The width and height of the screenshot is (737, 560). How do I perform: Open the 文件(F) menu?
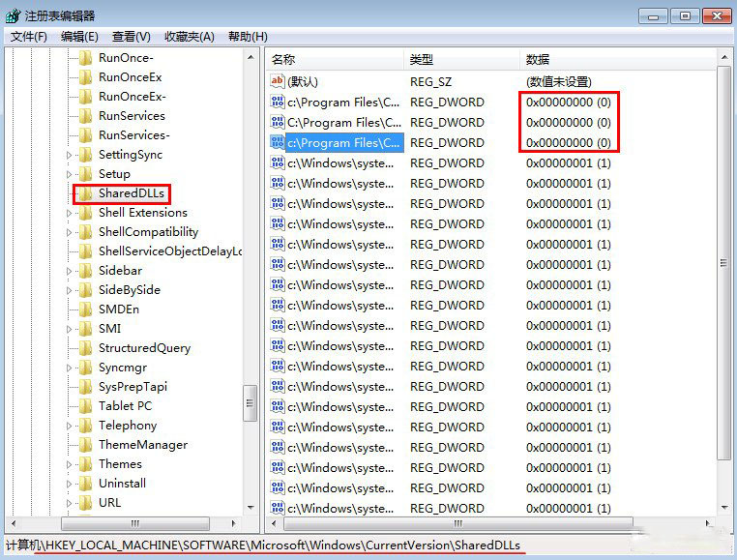pyautogui.click(x=29, y=37)
